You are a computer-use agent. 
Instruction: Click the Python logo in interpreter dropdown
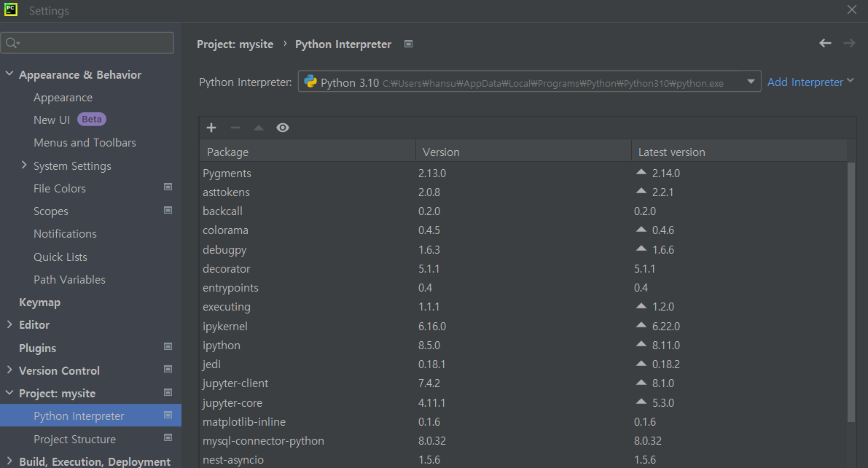tap(310, 82)
